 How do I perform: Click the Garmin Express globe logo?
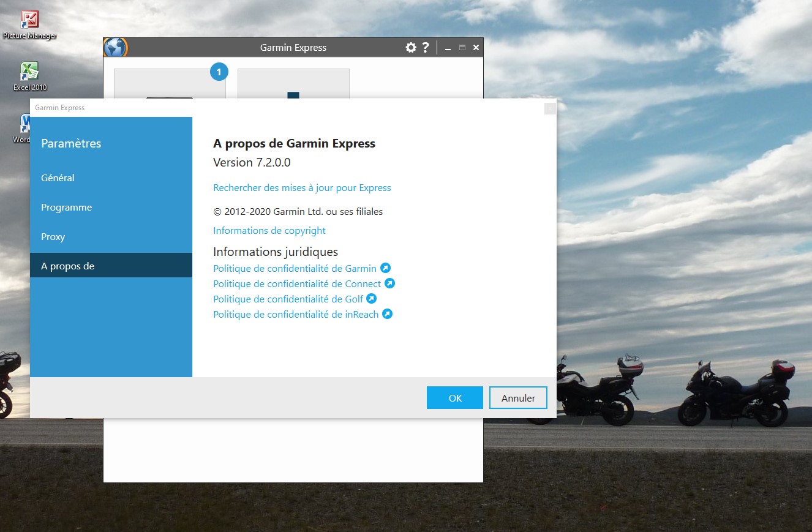[x=115, y=47]
